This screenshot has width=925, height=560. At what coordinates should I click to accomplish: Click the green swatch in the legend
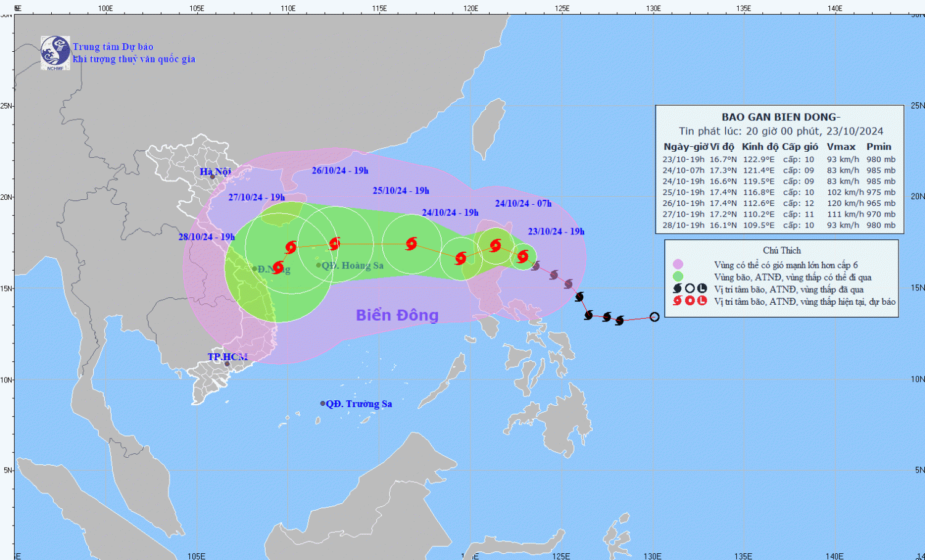coord(678,277)
